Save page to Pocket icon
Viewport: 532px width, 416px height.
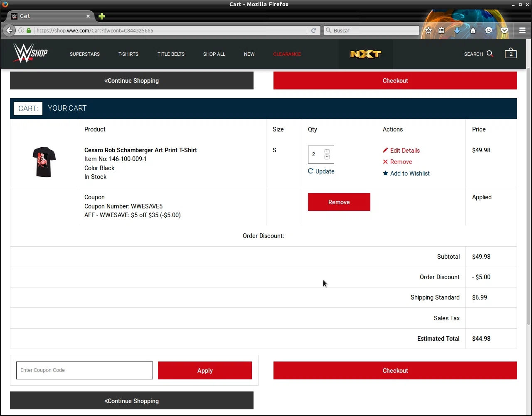(505, 30)
